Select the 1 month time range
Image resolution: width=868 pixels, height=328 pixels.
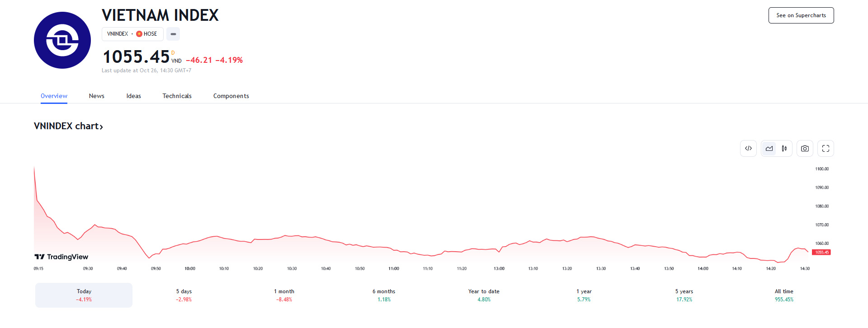tap(284, 295)
